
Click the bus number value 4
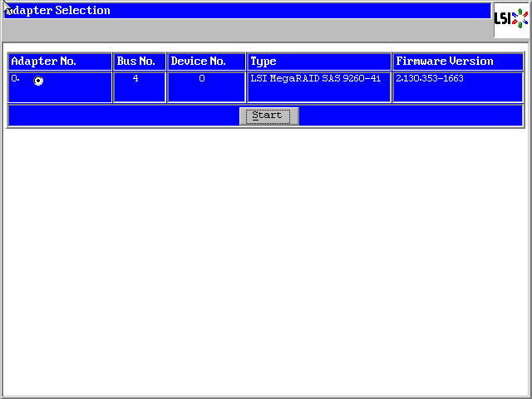click(x=135, y=78)
